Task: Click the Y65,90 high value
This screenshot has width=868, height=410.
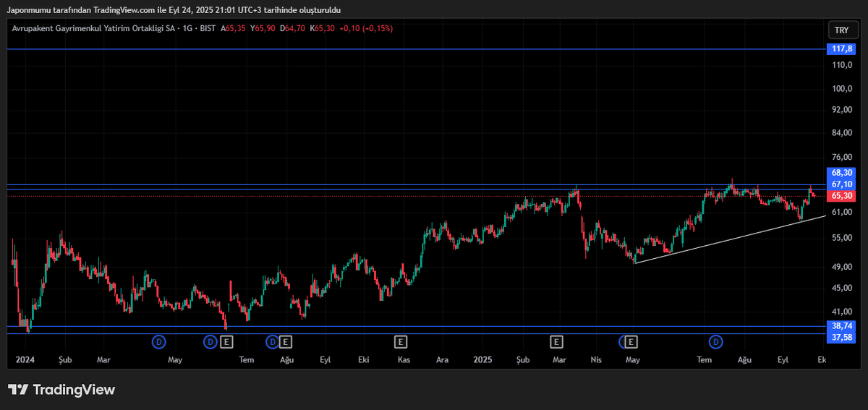Action: point(263,28)
